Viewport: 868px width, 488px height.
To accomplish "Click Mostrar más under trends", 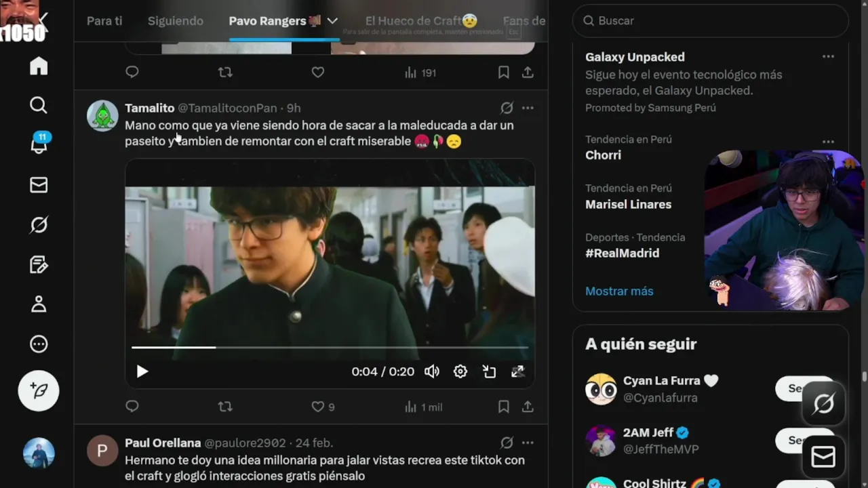I will tap(619, 291).
